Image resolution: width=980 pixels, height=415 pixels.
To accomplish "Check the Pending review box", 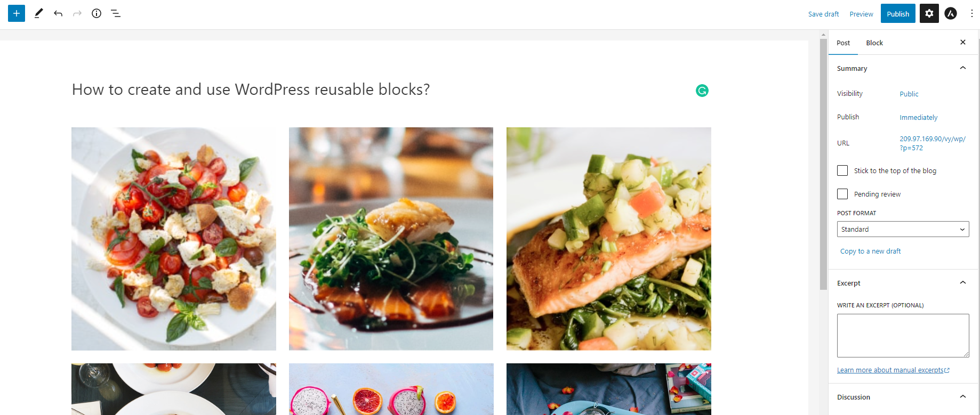I will point(842,194).
